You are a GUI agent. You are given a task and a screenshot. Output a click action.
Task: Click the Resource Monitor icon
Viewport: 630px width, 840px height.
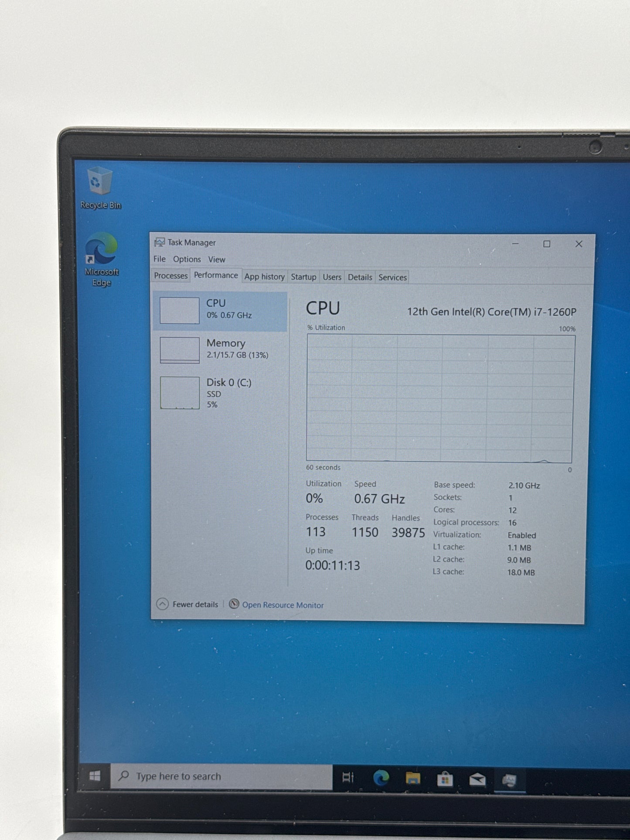pos(234,604)
